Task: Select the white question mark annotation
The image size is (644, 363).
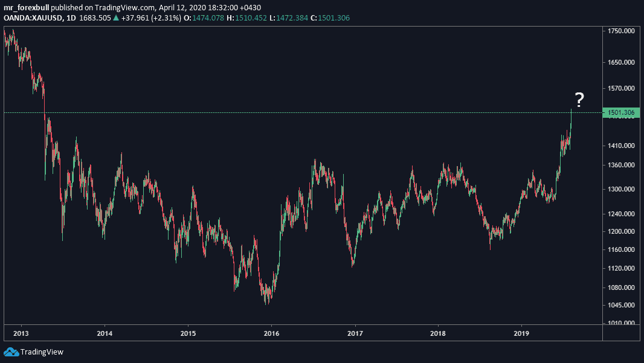Action: pos(579,100)
